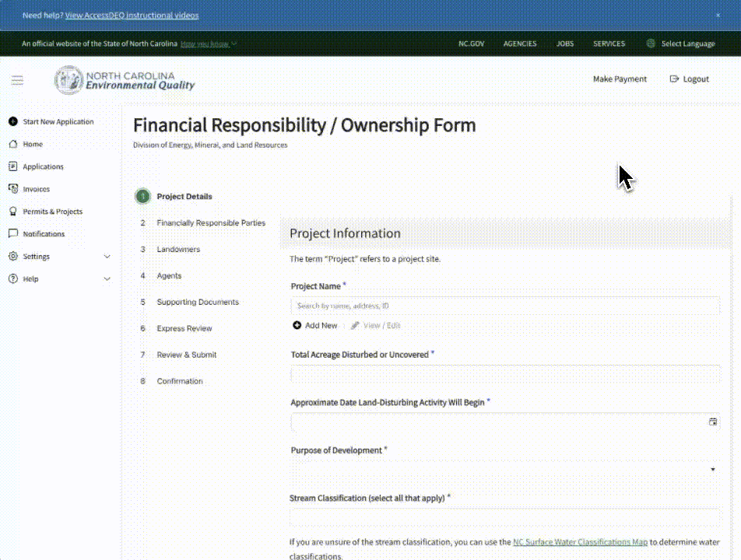This screenshot has height=560, width=741.
Task: Click the Notifications icon in sidebar
Action: tap(12, 234)
